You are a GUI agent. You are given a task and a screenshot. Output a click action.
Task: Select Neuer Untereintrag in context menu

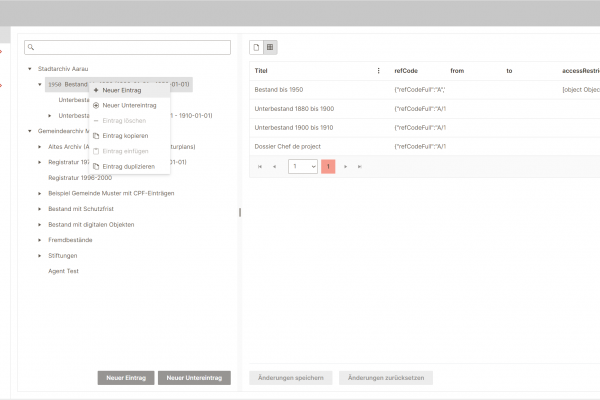(128, 105)
